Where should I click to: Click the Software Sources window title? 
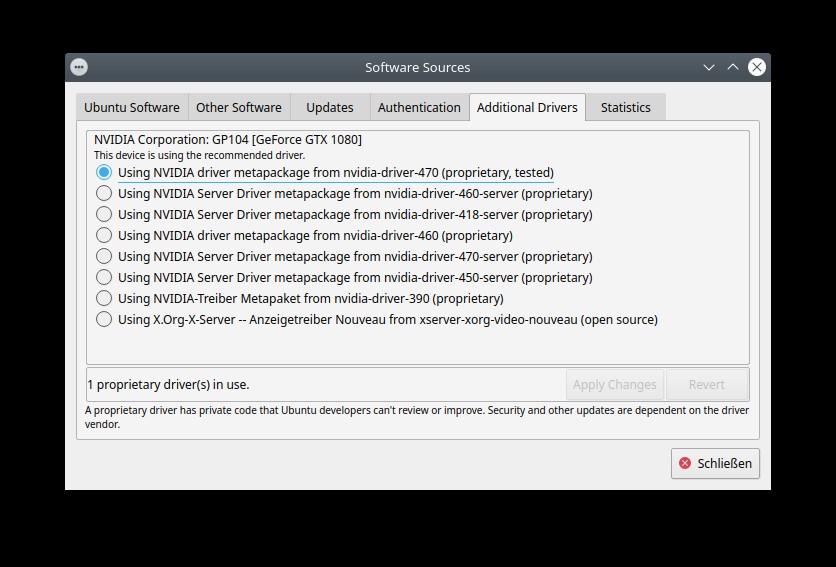click(417, 68)
